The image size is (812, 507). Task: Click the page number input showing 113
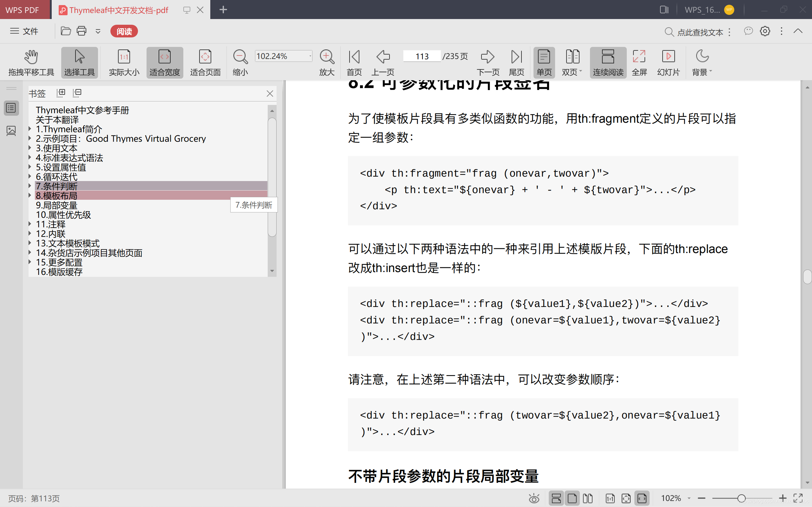pos(421,56)
